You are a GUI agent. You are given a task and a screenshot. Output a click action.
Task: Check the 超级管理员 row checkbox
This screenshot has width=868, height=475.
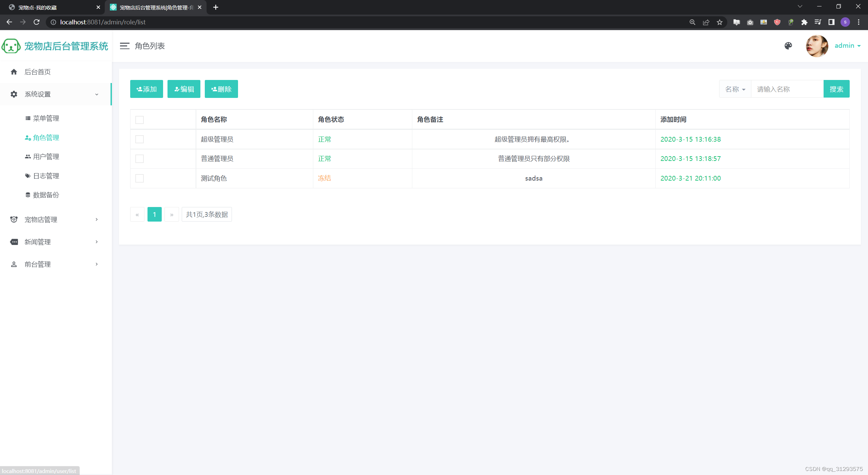[x=139, y=139]
